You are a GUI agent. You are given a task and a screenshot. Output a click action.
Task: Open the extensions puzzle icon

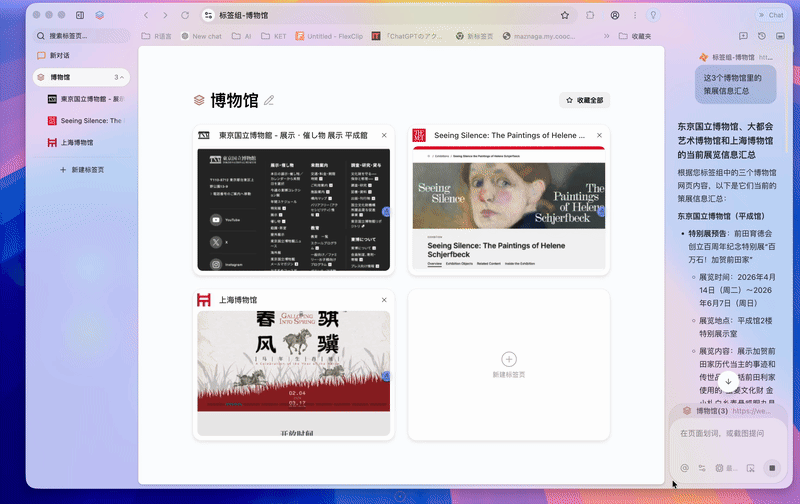(590, 15)
